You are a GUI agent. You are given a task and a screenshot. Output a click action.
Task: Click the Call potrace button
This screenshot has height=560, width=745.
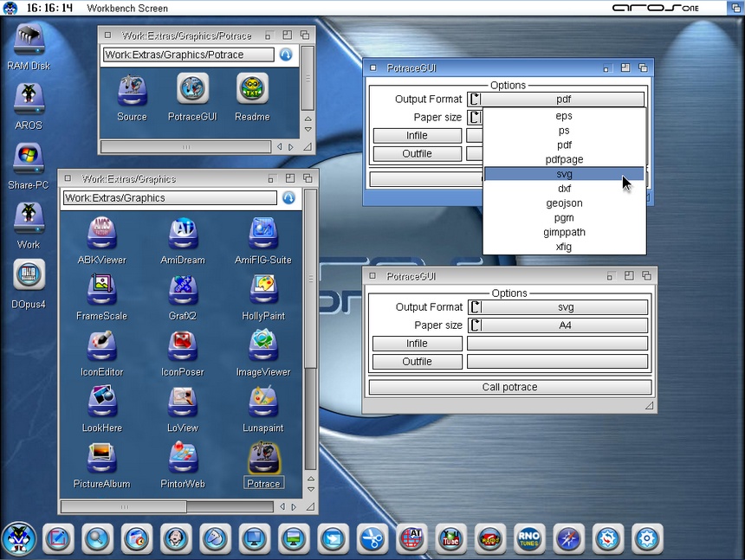pyautogui.click(x=509, y=387)
